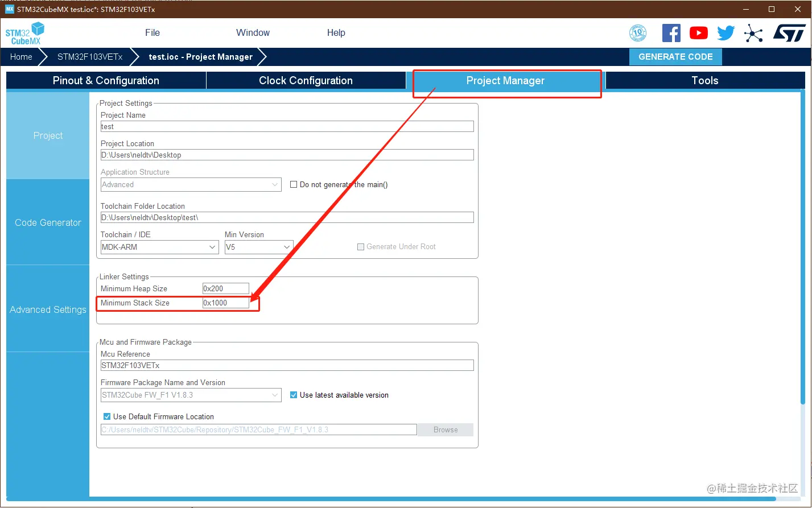Screen dimensions: 812x508
Task: Open the Application Structure dropdown
Action: tap(191, 185)
